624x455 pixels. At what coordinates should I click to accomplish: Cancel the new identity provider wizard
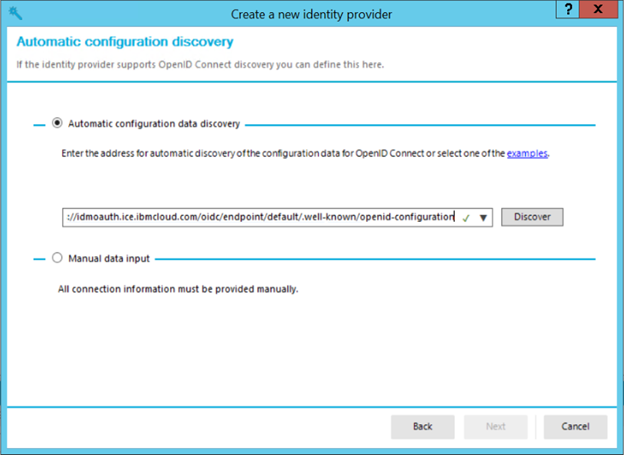tap(575, 427)
